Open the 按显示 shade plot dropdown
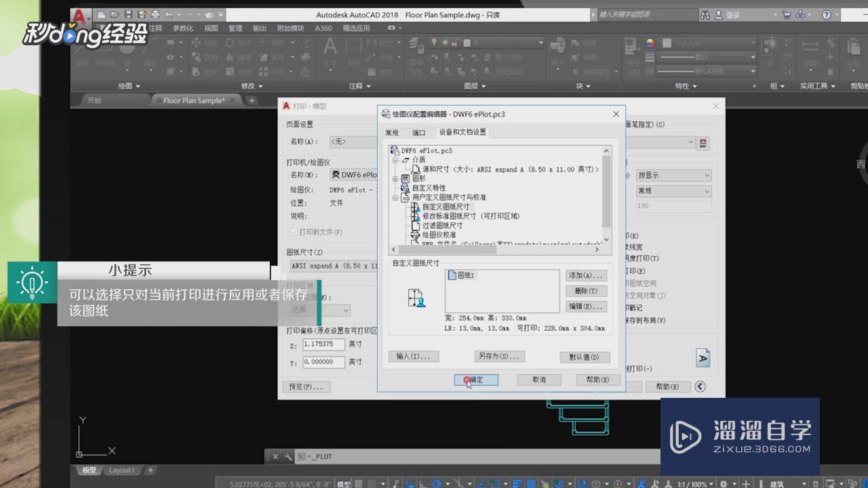This screenshot has width=868, height=488. tap(673, 175)
